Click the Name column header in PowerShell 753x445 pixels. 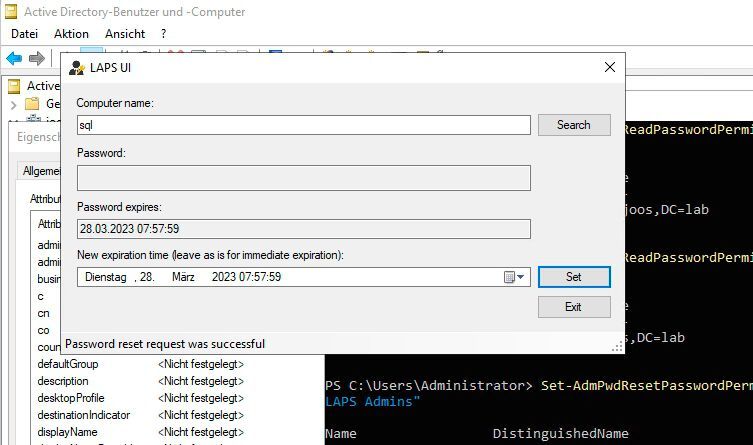point(340,433)
